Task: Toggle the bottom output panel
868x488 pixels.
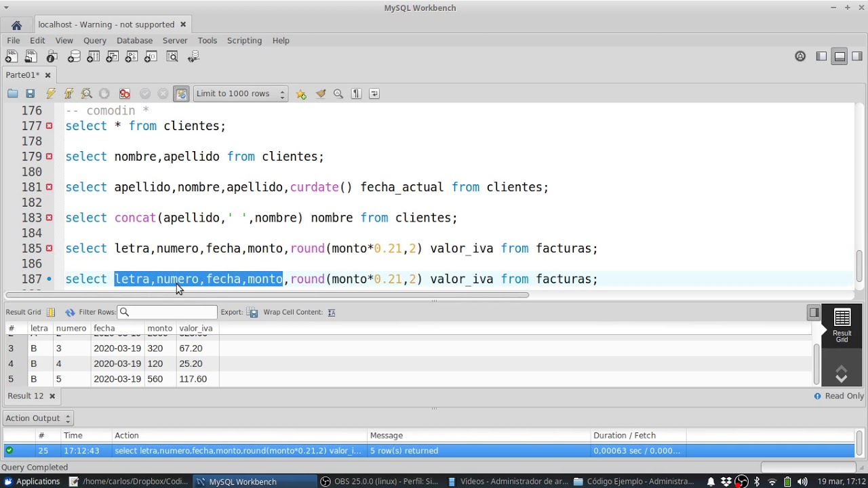Action: (x=840, y=57)
